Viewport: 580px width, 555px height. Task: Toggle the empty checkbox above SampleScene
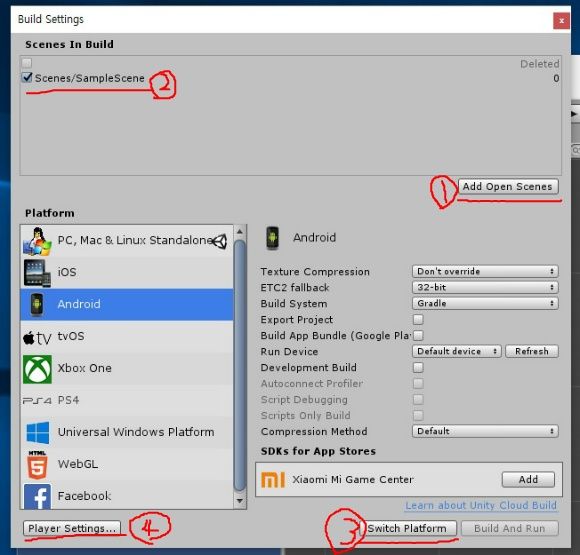tap(27, 63)
